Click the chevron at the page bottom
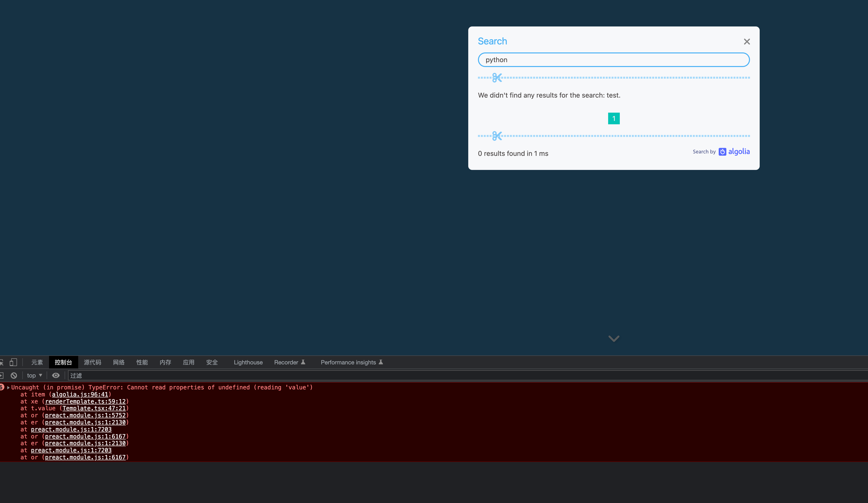868x503 pixels. click(613, 338)
